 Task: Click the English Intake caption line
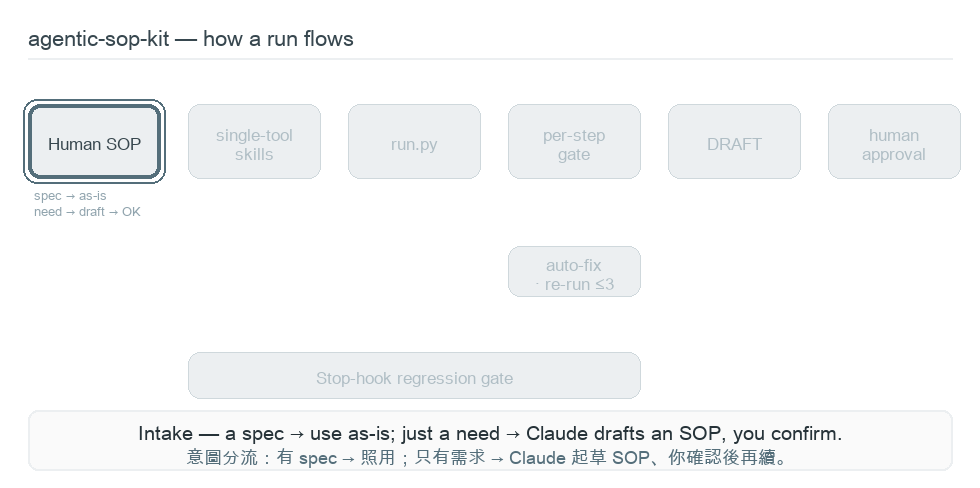tap(490, 434)
